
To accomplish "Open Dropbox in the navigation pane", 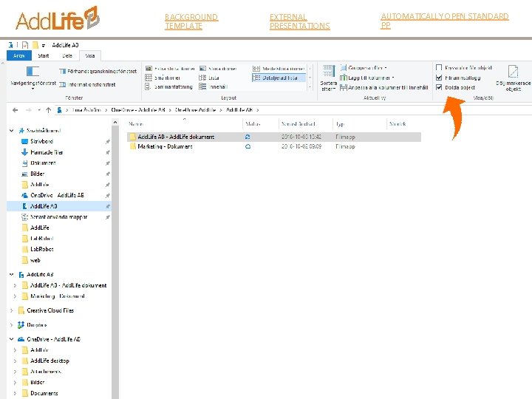I will [37, 325].
